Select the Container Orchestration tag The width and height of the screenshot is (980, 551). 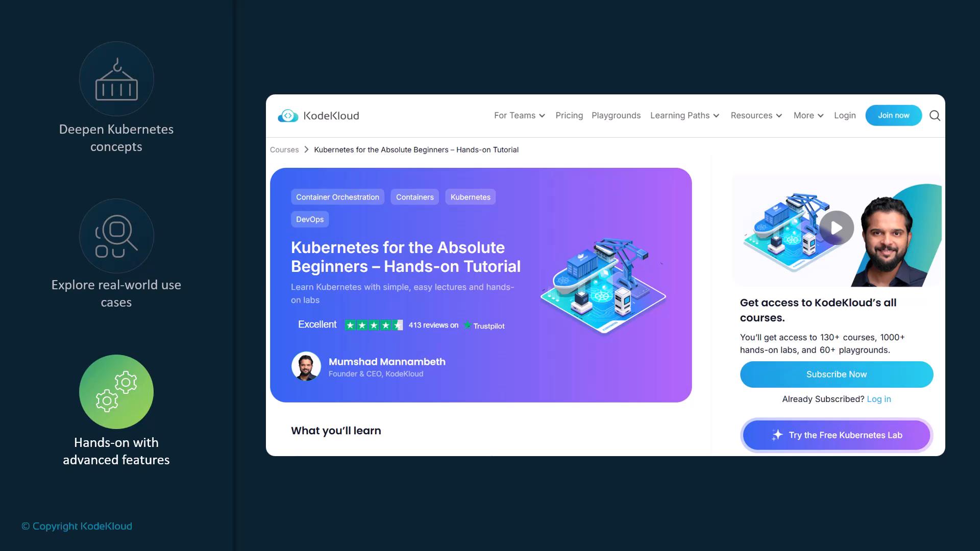click(337, 197)
